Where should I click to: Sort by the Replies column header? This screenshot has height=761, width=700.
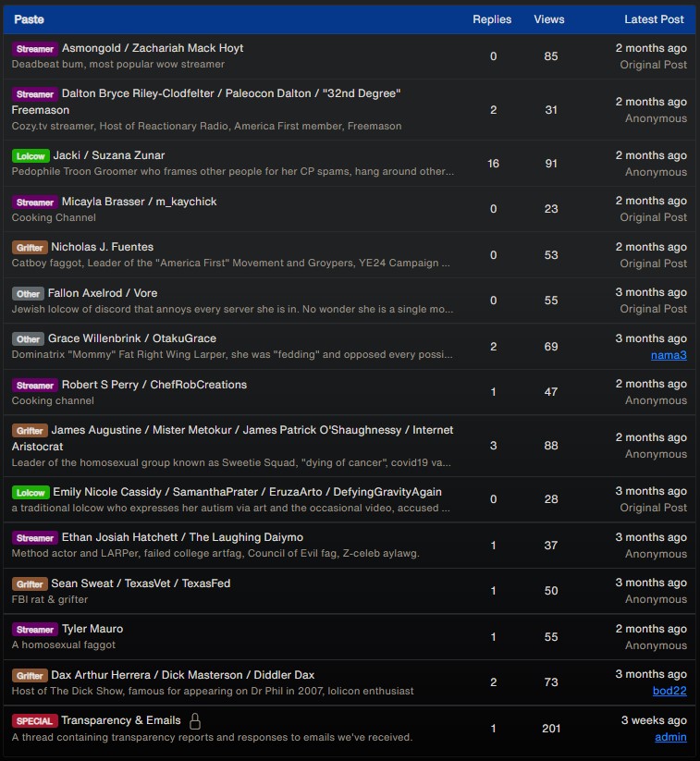492,19
